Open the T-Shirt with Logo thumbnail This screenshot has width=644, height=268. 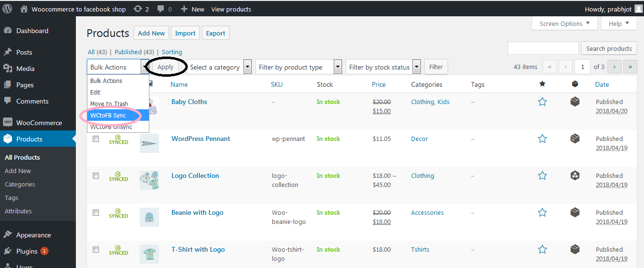pyautogui.click(x=149, y=254)
